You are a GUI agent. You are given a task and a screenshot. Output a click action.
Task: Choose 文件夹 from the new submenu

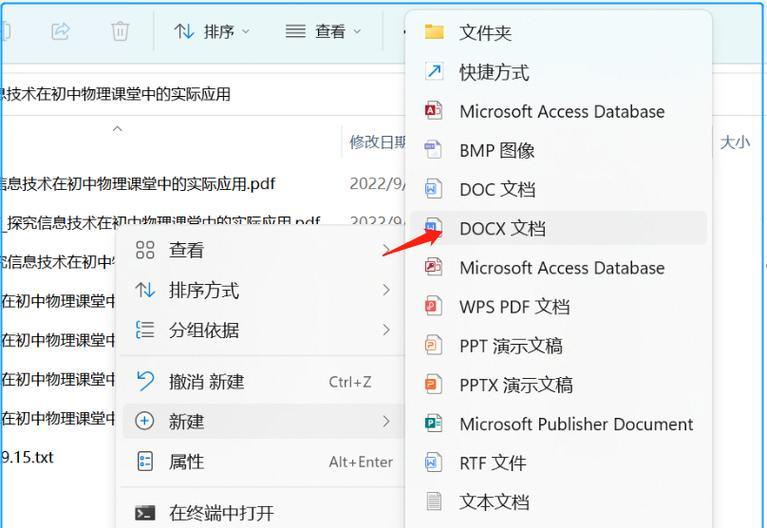pos(558,33)
